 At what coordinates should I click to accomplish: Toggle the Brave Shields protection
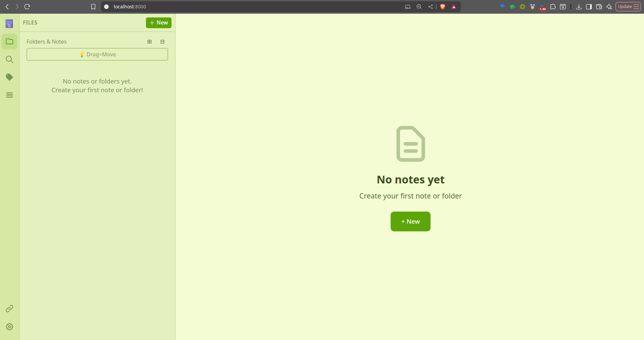(442, 7)
